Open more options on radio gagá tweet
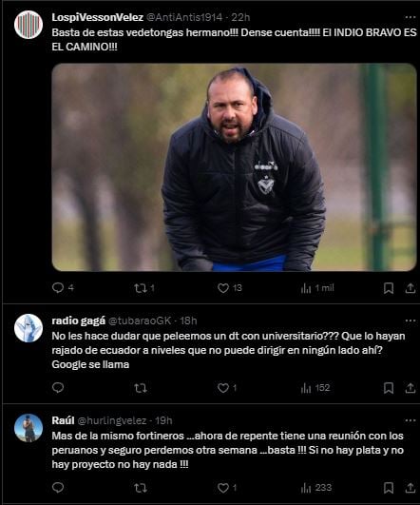 [410, 320]
